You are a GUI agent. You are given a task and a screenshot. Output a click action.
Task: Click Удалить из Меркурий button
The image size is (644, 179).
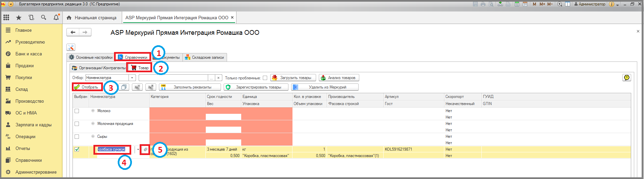coord(325,87)
